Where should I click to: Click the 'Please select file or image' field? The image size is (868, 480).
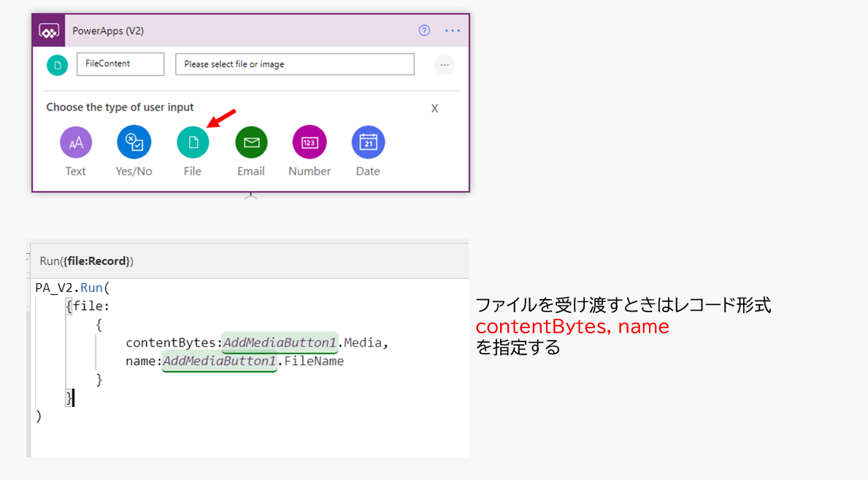click(x=295, y=64)
